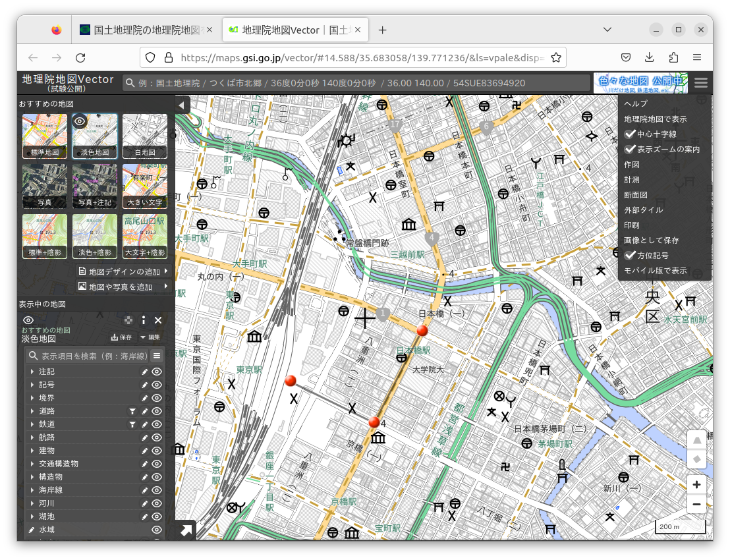Select 計測 from the menu
This screenshot has height=560, width=730.
pos(632,180)
